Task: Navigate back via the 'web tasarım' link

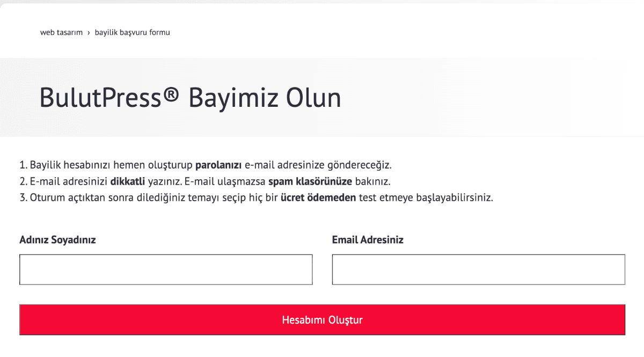Action: click(x=61, y=32)
